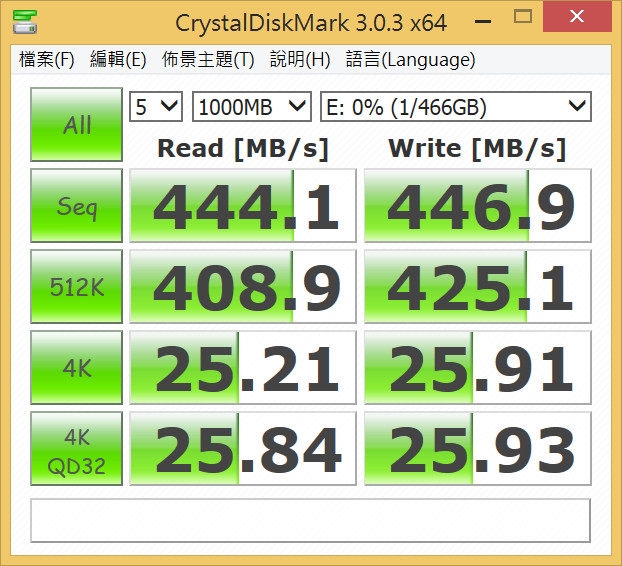Open the 佈景主題(T) menu
This screenshot has width=622, height=566.
pyautogui.click(x=208, y=60)
